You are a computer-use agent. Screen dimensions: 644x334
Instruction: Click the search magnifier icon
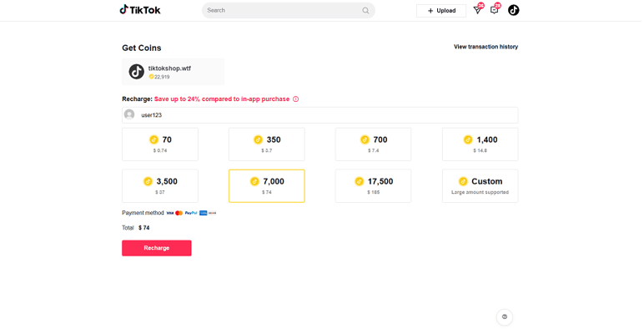[x=365, y=11]
